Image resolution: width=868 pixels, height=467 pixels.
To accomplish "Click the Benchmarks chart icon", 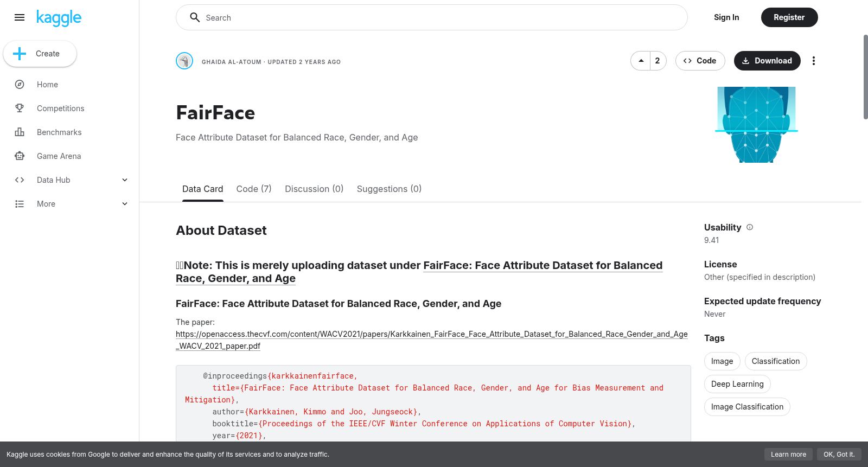I will point(20,132).
